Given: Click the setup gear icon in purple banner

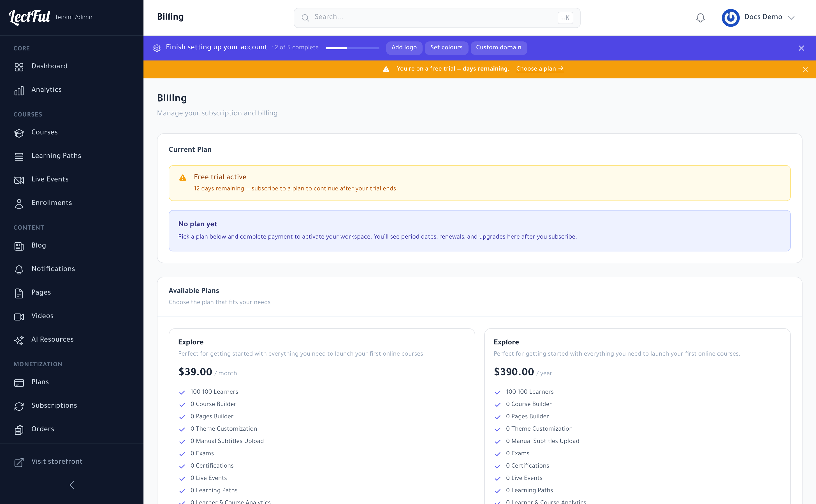Looking at the screenshot, I should tap(157, 48).
